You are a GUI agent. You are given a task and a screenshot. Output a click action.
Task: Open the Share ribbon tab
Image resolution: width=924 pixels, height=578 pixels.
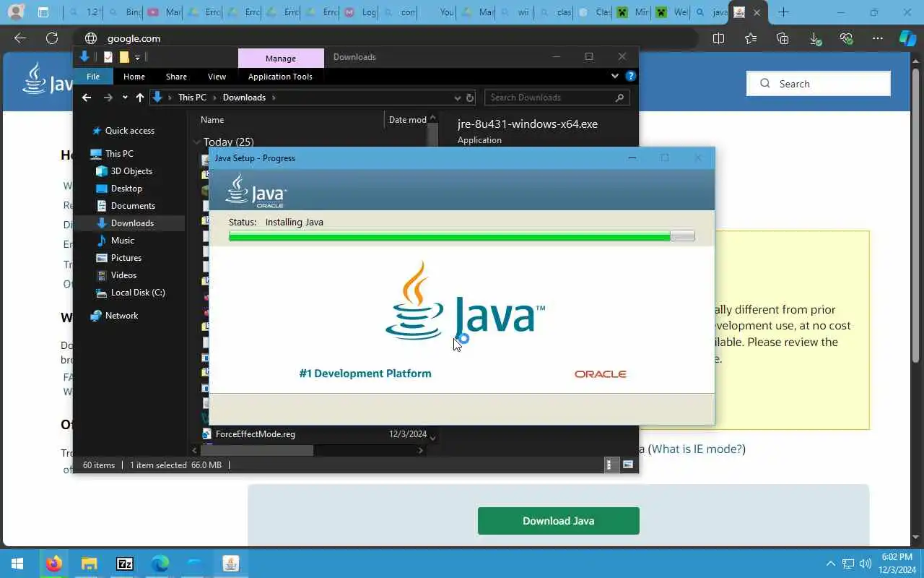pos(176,77)
